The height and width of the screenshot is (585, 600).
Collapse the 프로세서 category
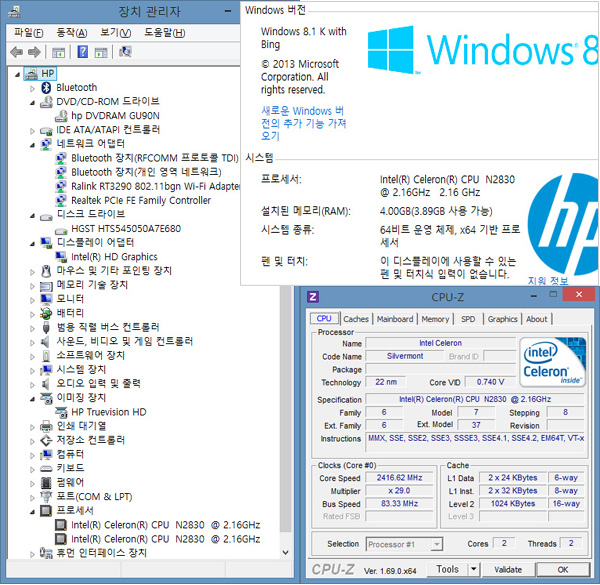(33, 512)
